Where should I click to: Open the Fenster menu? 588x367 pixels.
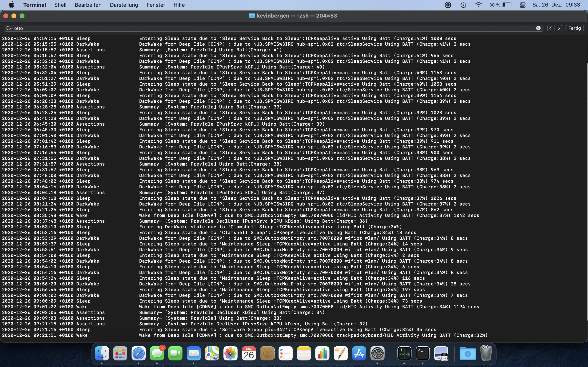coord(156,5)
